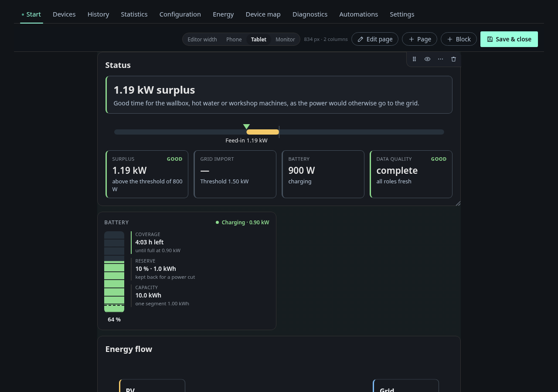Select the Grid import card
The height and width of the screenshot is (392, 558).
[x=235, y=174]
